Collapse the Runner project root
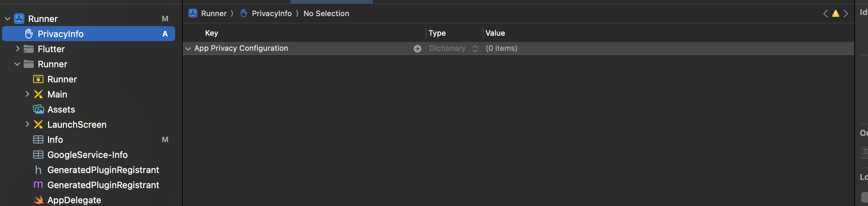This screenshot has width=868, height=206. coord(8,19)
